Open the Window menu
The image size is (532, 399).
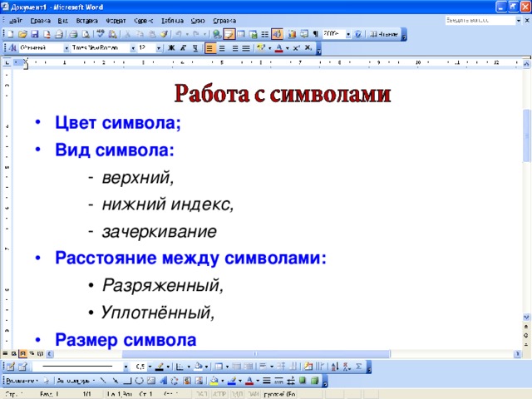tap(198, 21)
